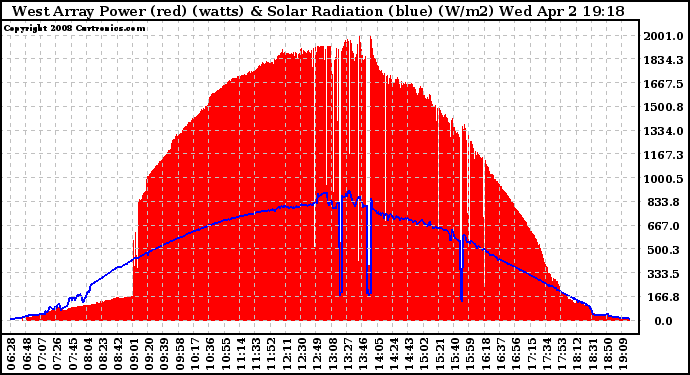Click the 833.8 y-axis value
690x375 pixels.
point(665,202)
